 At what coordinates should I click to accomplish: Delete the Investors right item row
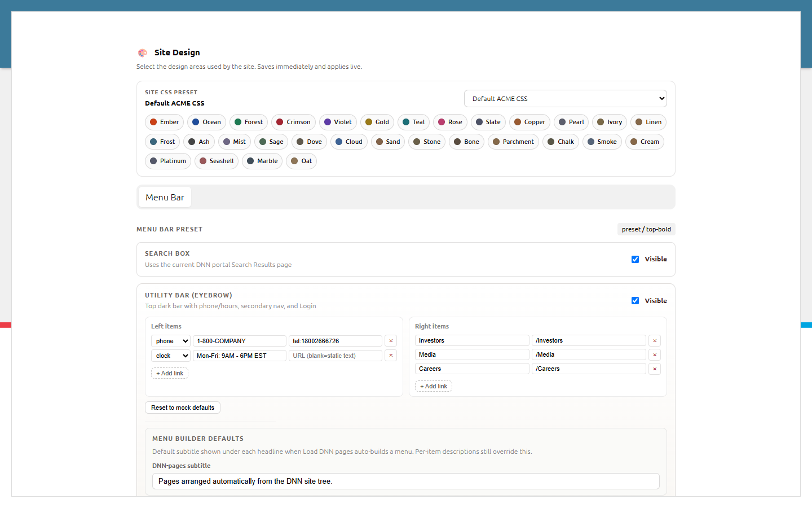tap(655, 340)
